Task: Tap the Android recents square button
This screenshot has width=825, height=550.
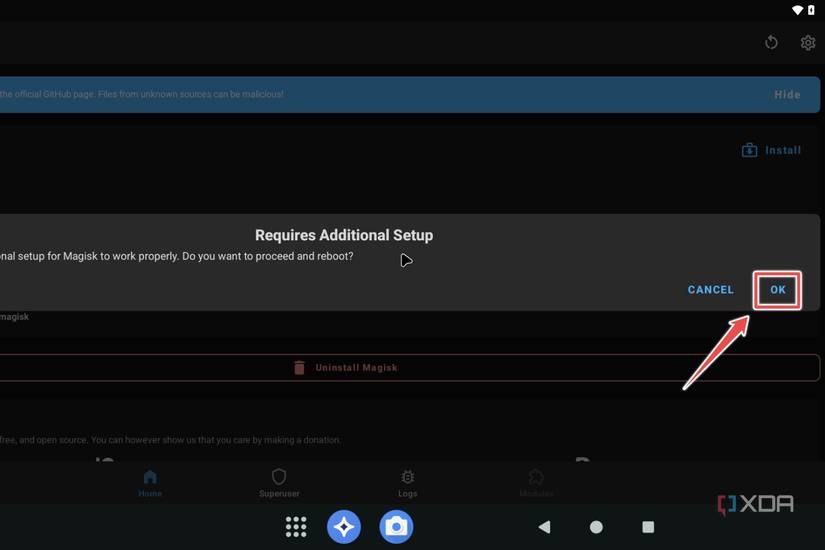Action: 648,527
